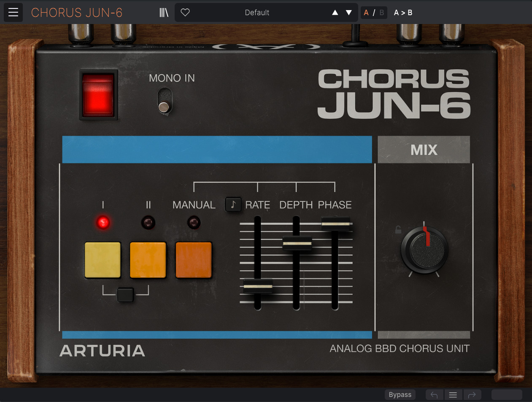Click the CPU meter box
The height and width of the screenshot is (402, 532).
(x=507, y=395)
